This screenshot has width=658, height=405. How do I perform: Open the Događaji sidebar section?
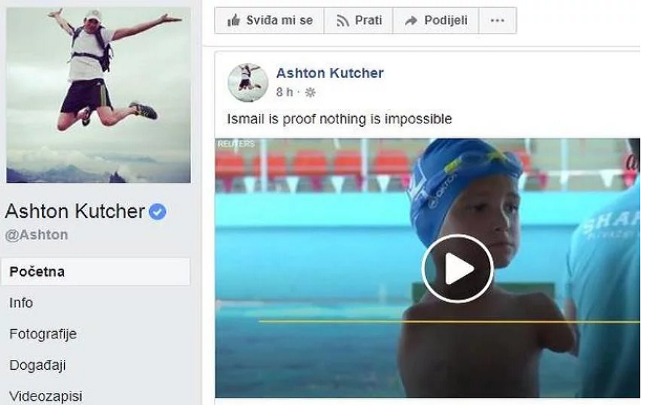coord(37,365)
